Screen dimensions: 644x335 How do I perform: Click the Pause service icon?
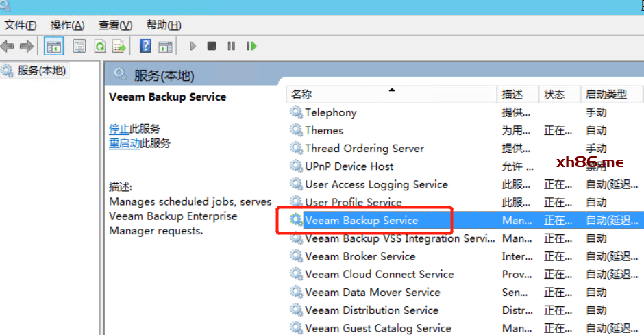pos(232,46)
